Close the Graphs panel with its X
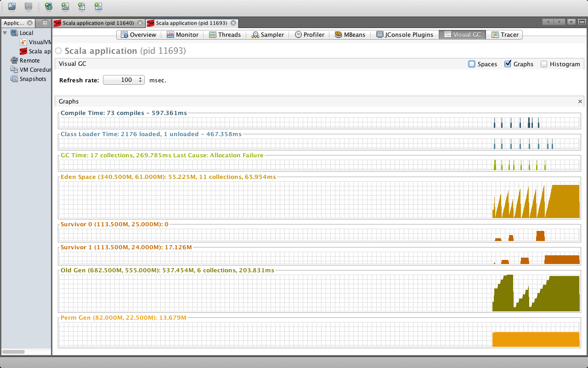Image resolution: width=588 pixels, height=368 pixels. [x=580, y=102]
